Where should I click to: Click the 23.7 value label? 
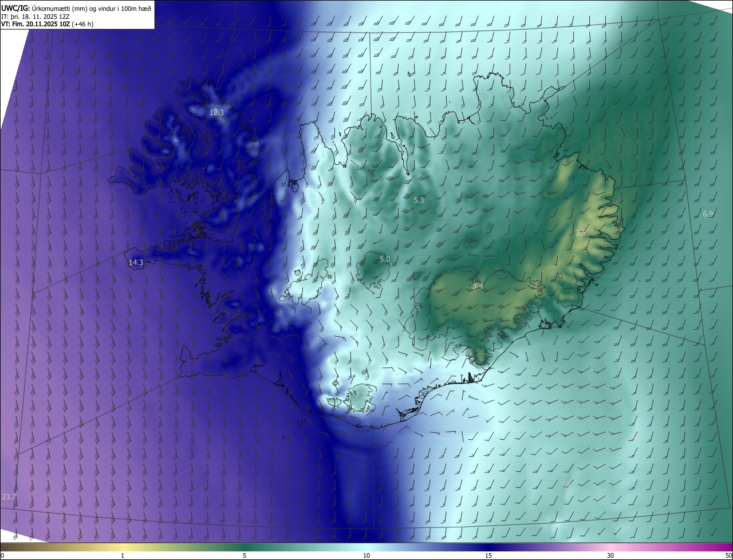click(x=9, y=497)
